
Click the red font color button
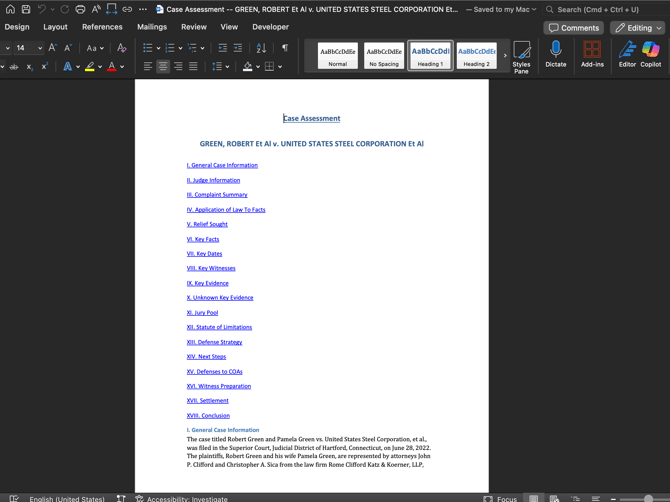coord(111,67)
